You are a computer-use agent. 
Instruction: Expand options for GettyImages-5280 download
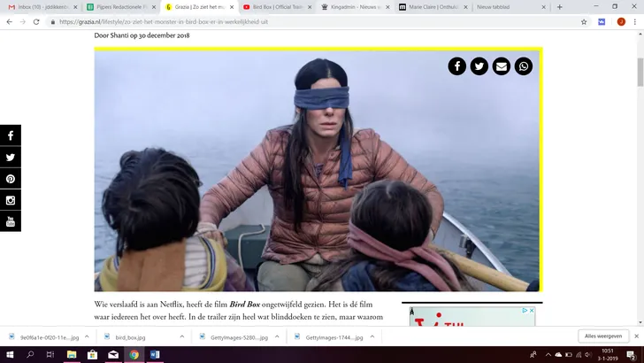pyautogui.click(x=277, y=336)
